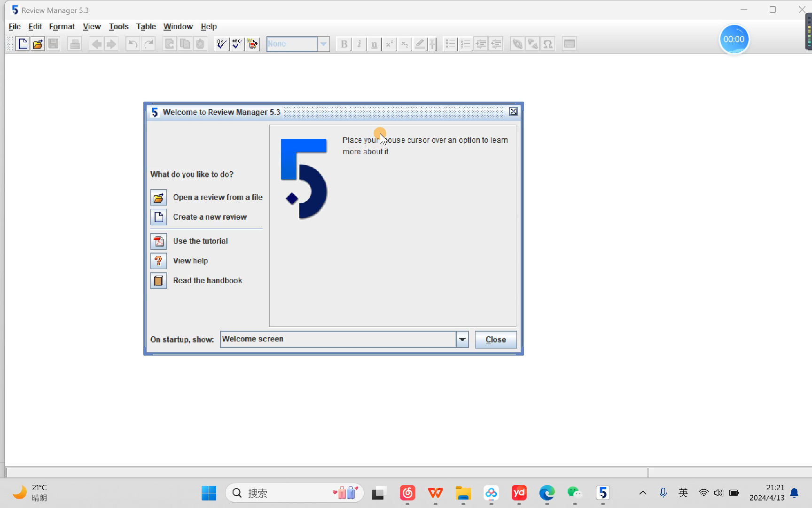Click the Undo toolbar icon
Image resolution: width=812 pixels, height=508 pixels.
click(133, 44)
